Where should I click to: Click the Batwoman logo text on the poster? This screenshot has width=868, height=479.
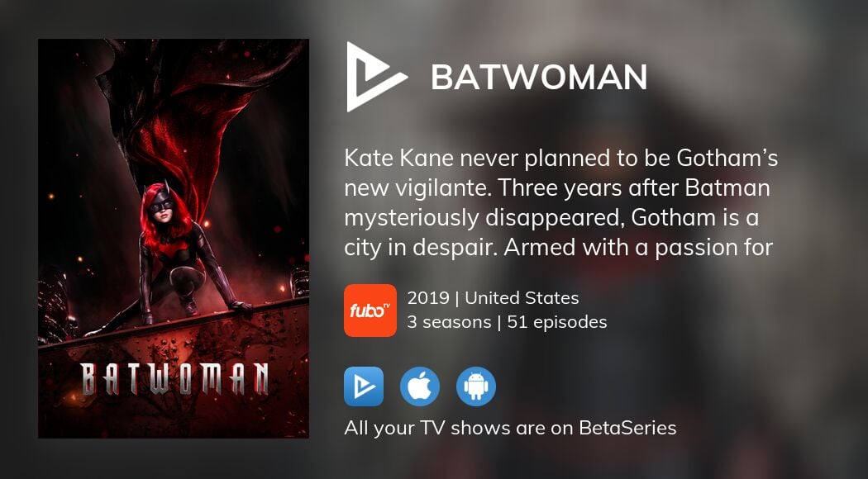(x=174, y=379)
